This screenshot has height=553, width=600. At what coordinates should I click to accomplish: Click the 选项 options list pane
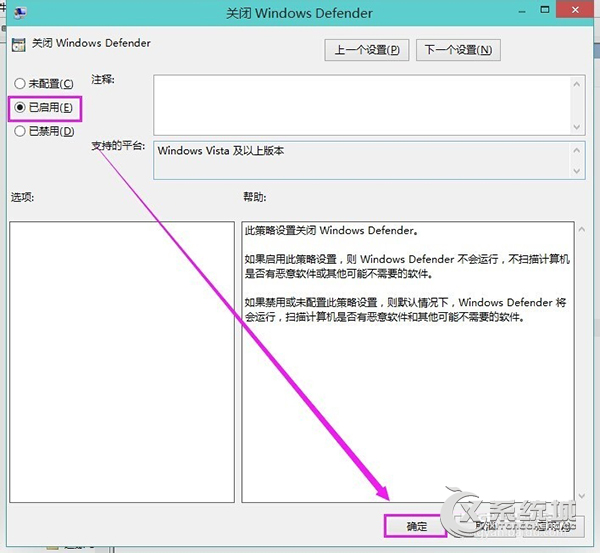click(x=122, y=362)
